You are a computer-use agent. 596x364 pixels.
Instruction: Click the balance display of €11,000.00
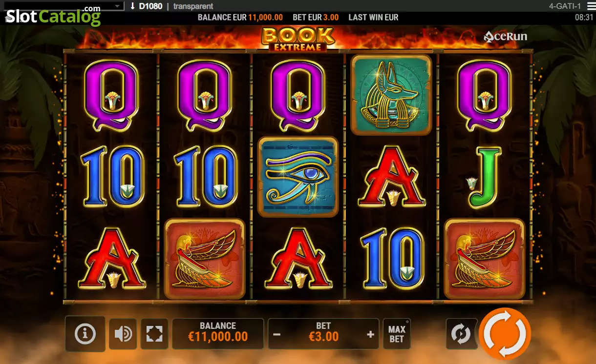tap(218, 334)
